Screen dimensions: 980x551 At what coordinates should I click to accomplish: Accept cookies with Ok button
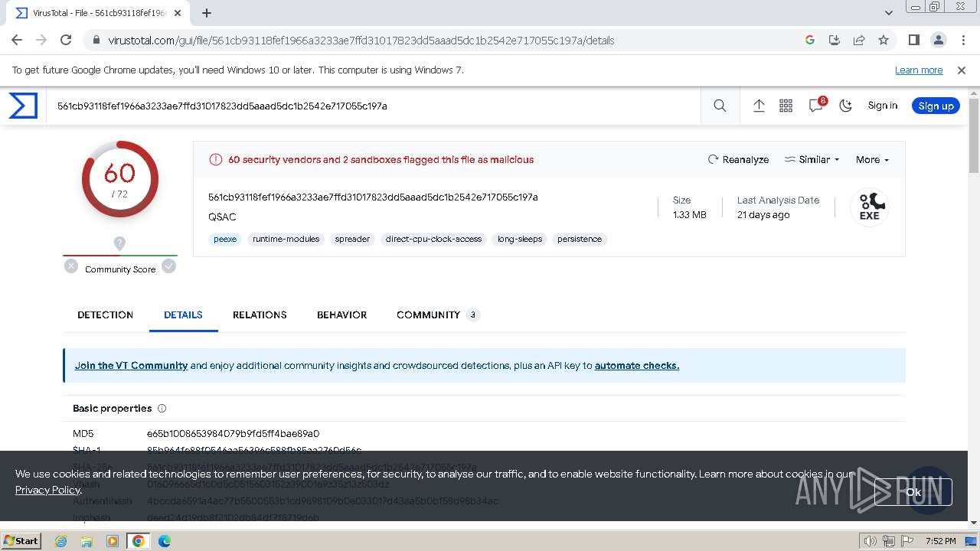913,492
